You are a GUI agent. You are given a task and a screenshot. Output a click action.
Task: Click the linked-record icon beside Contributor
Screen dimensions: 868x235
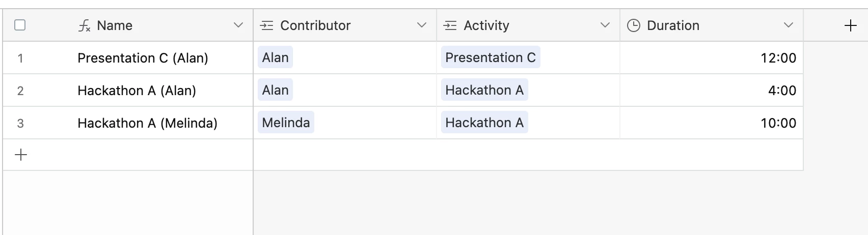(x=267, y=25)
